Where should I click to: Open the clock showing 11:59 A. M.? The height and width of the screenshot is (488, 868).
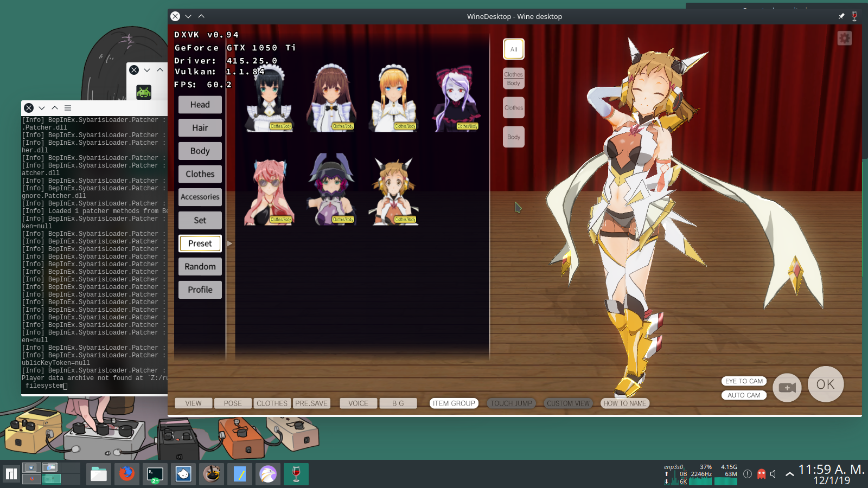point(831,474)
